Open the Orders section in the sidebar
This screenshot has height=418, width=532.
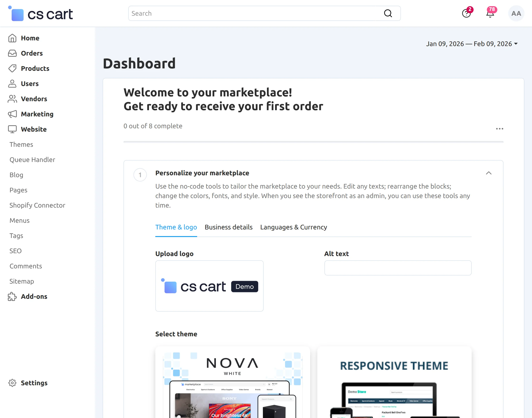[x=31, y=53]
